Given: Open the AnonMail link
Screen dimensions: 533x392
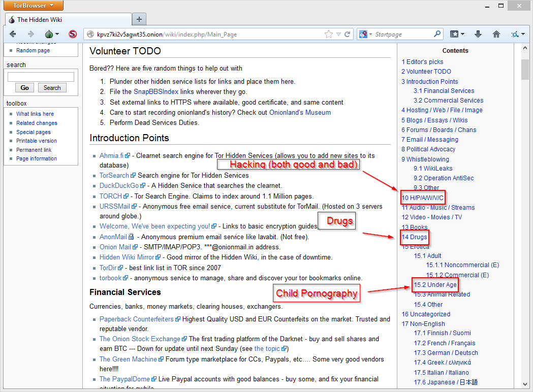Looking at the screenshot, I should point(113,237).
